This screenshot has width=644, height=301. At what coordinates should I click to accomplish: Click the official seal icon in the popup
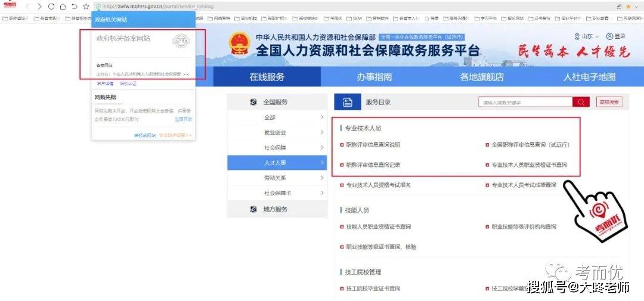click(181, 41)
